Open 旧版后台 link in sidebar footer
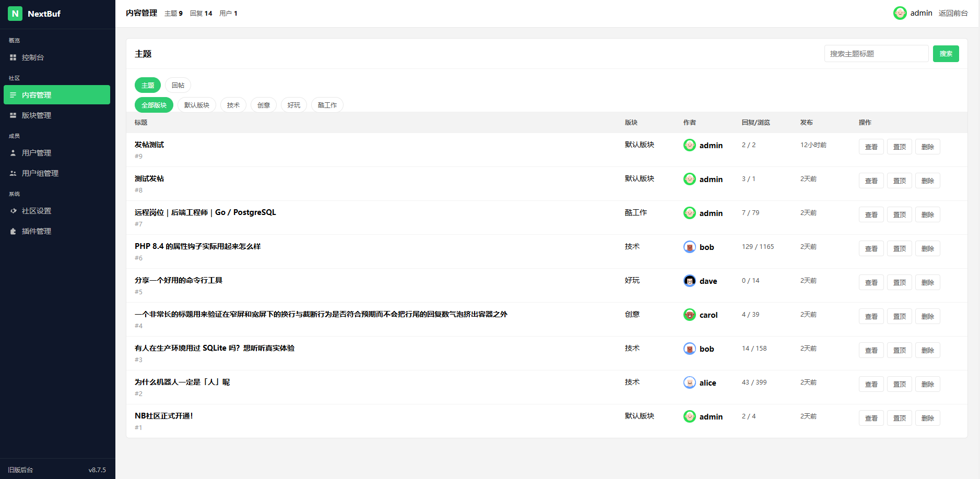 click(20, 470)
